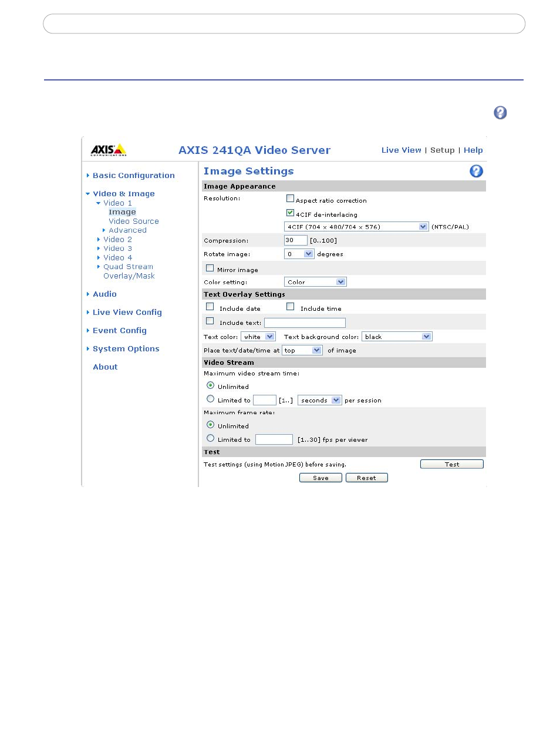Expand the Event Config arrow
560x742 pixels.
(x=88, y=330)
